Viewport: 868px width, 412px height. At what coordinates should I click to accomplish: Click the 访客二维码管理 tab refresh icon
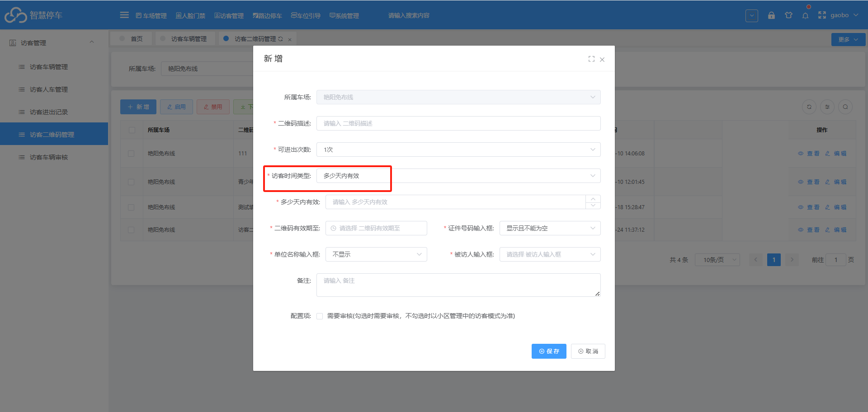(x=281, y=39)
